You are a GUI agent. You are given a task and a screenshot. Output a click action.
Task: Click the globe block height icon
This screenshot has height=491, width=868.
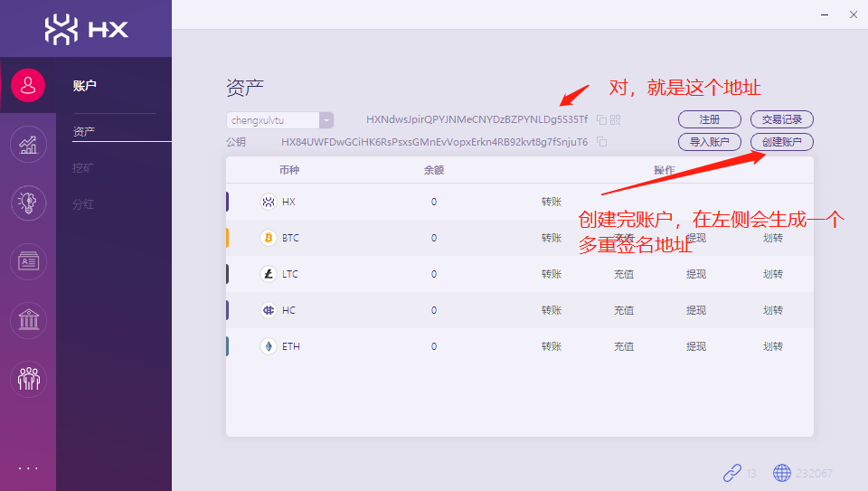(781, 473)
